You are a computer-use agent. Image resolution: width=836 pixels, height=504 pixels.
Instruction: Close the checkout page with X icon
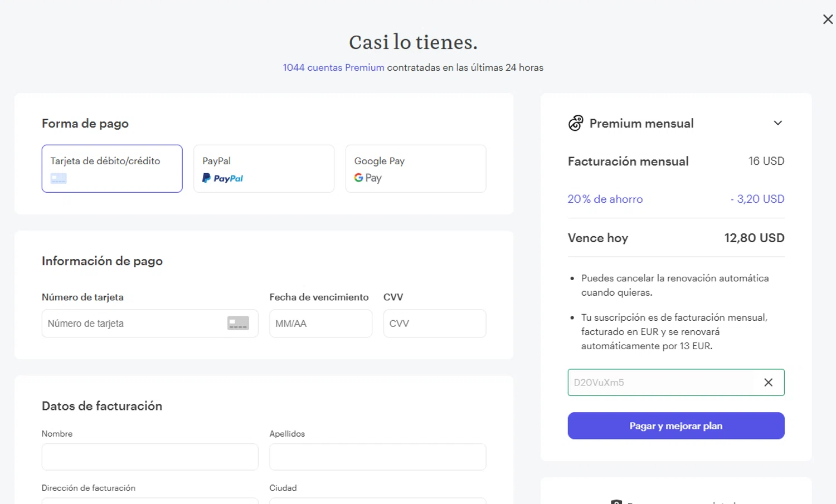(x=828, y=19)
